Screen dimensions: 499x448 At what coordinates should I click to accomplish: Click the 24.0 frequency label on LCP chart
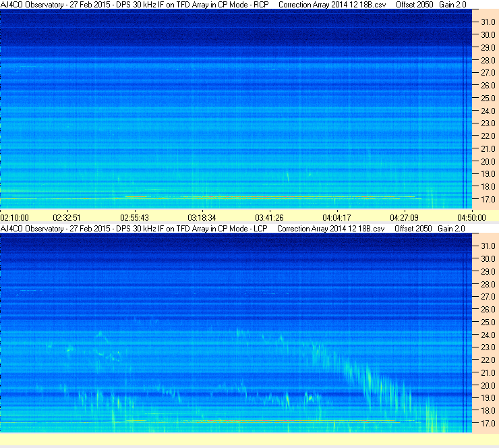click(x=488, y=335)
